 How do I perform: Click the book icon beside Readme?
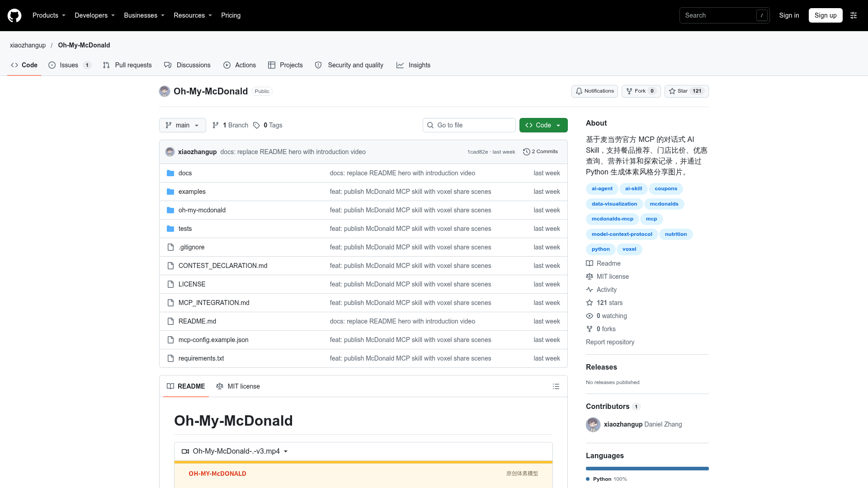[590, 263]
